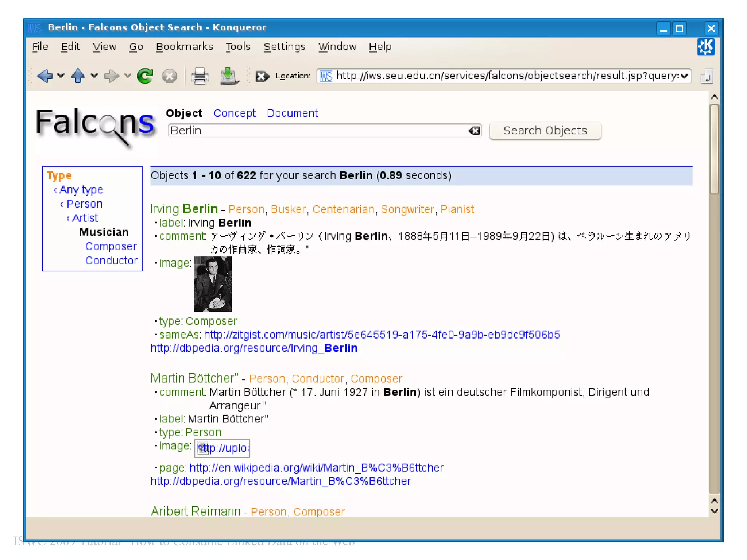Click the Up directory arrow icon
747x560 pixels.
pyautogui.click(x=78, y=76)
